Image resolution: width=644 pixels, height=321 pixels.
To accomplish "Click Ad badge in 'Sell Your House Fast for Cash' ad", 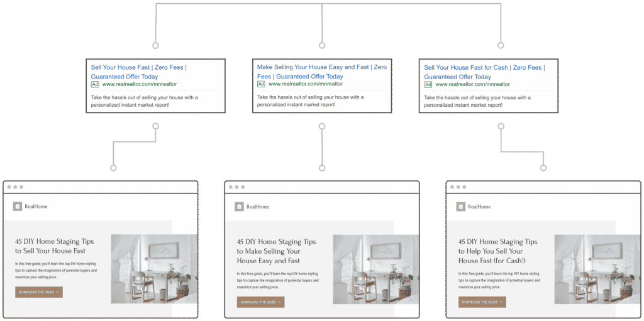I will click(x=428, y=84).
